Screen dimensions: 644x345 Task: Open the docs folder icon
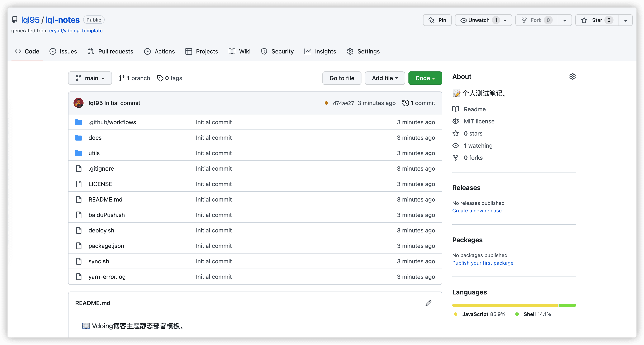coord(79,138)
